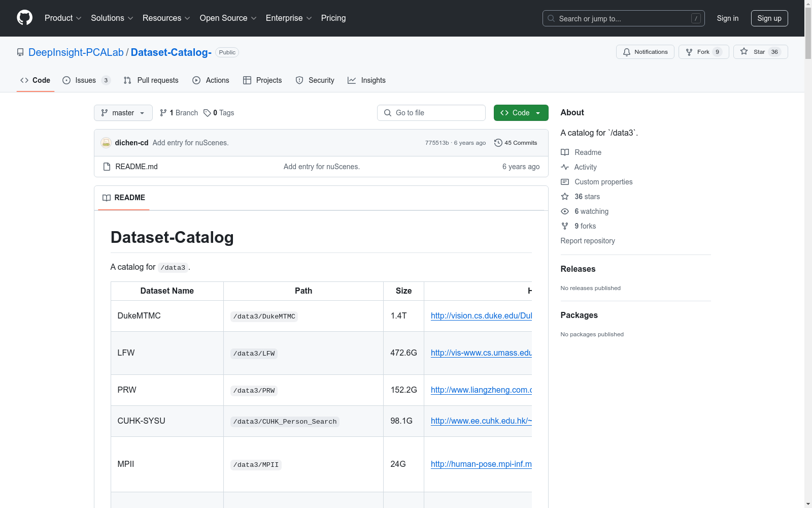Open the CUHK-SYSU homepage link
The image size is (812, 508).
pos(481,421)
